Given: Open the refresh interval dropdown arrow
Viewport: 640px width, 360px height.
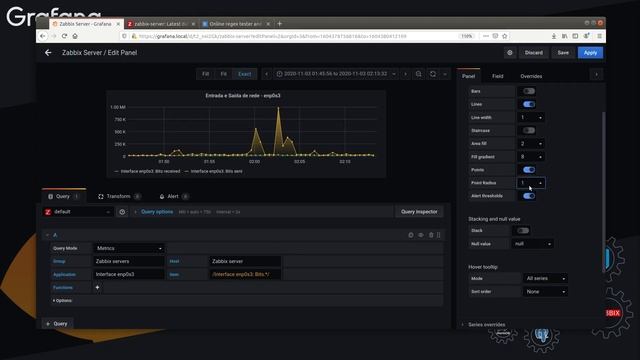Looking at the screenshot, I should pyautogui.click(x=445, y=74).
